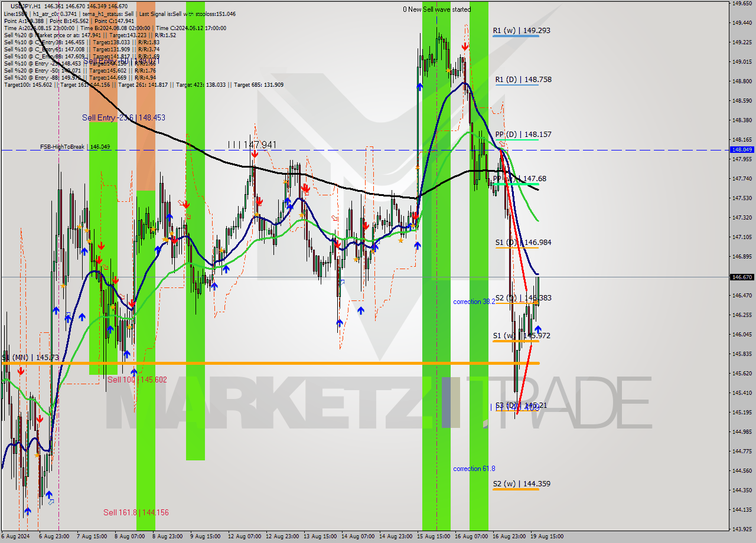This screenshot has height=543, width=756.
Task: Click the 'PP (D) | 148.157' pivot label
Action: pos(523,134)
